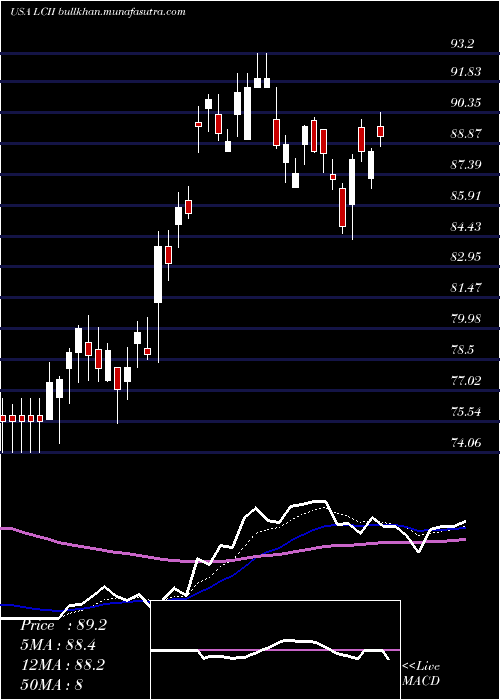Click the 50MA readout text
Image resolution: width=500 pixels, height=700 pixels.
coord(51,684)
